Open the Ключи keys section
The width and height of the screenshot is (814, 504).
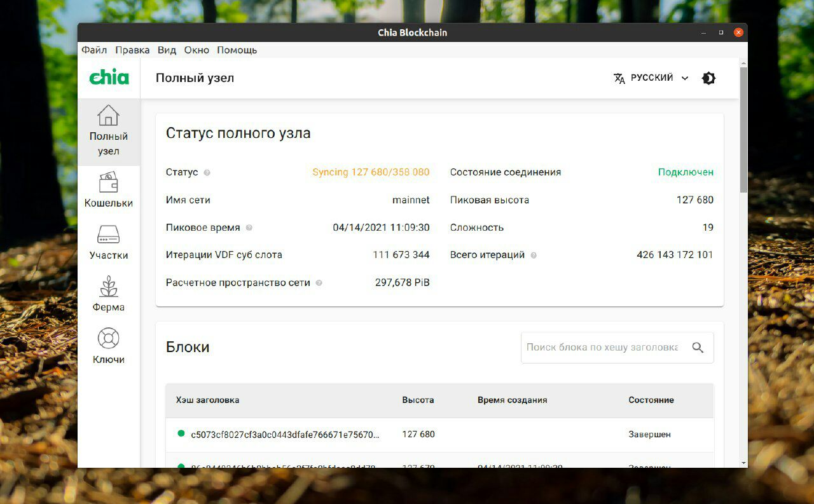pos(109,347)
